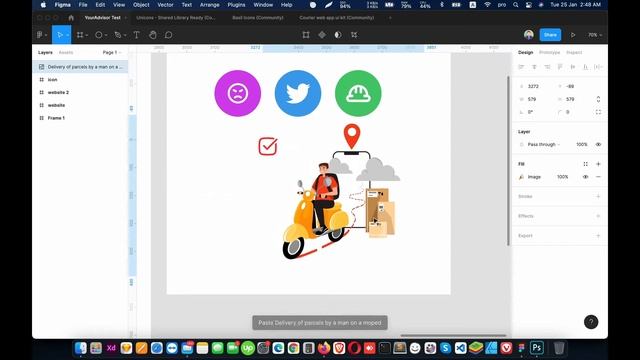Open the 70% zoom dropdown
This screenshot has height=360, width=640.
tap(595, 35)
